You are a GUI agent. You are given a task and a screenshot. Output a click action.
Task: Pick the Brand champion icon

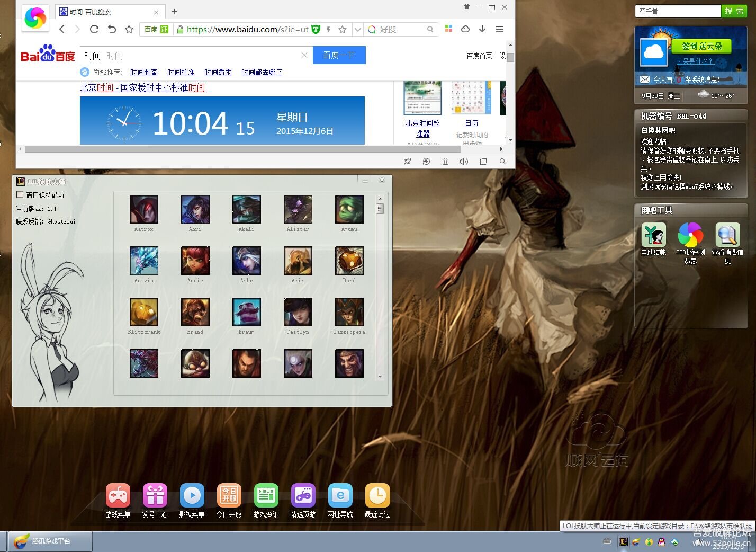[195, 312]
